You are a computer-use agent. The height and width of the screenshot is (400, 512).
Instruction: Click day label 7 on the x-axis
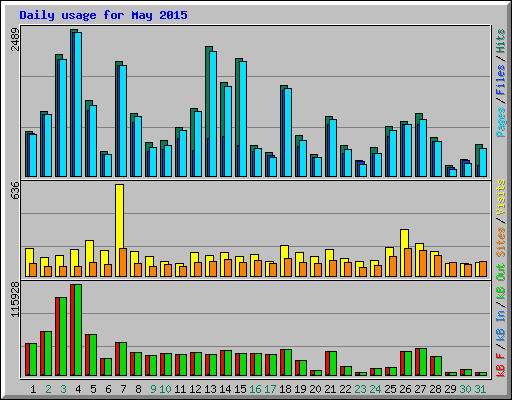123,389
